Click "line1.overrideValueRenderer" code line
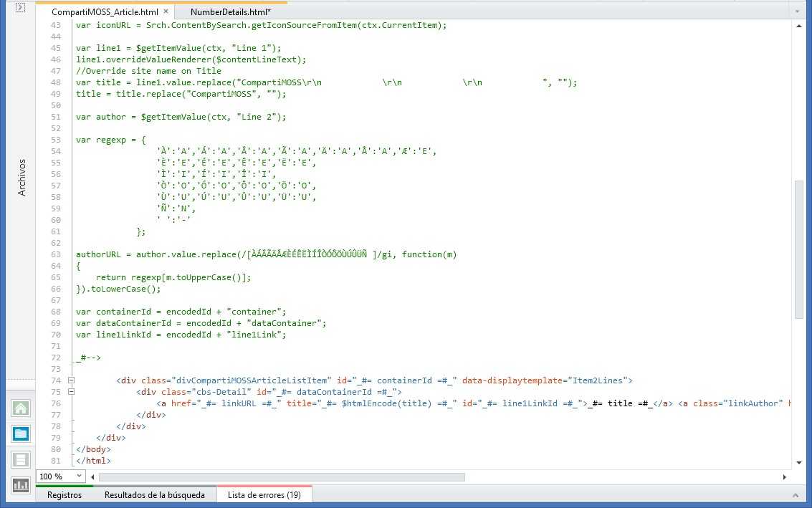Screen dimensions: 812x508 tap(191, 59)
